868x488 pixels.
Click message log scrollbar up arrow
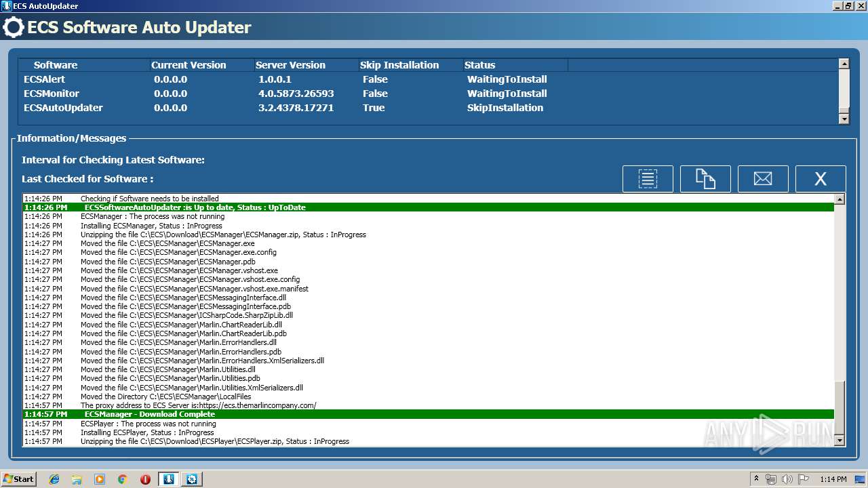(840, 199)
